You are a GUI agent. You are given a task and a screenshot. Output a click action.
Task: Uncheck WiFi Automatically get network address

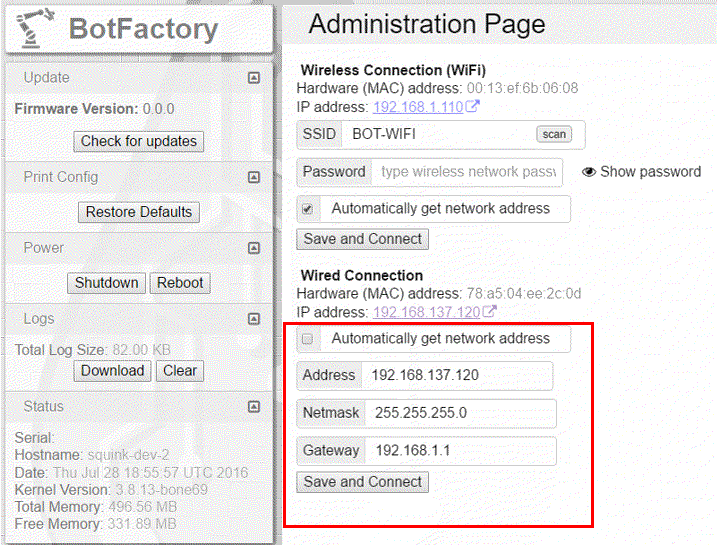click(x=308, y=209)
